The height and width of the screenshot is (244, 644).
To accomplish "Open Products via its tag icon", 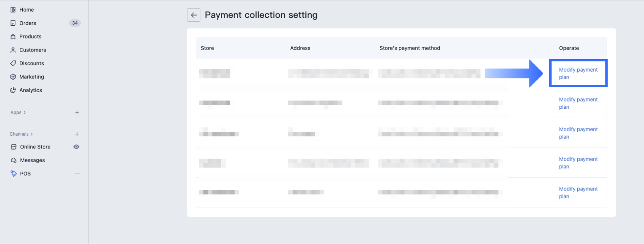I will (13, 36).
